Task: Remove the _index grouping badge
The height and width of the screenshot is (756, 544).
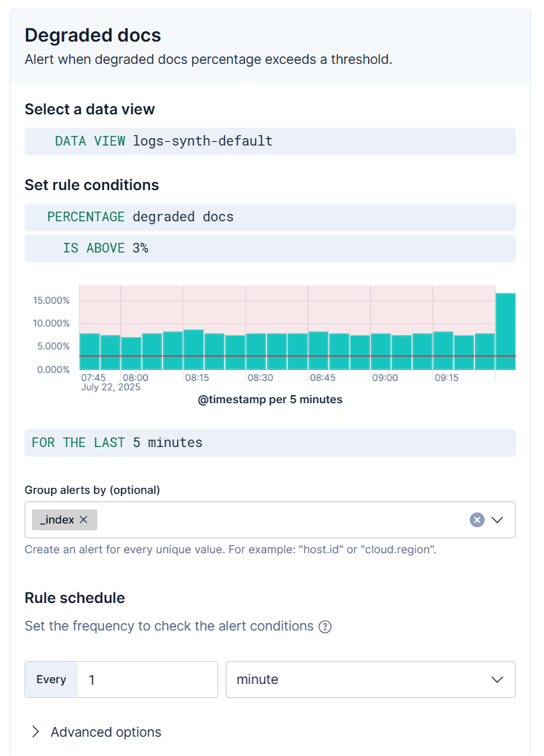Action: pyautogui.click(x=83, y=519)
